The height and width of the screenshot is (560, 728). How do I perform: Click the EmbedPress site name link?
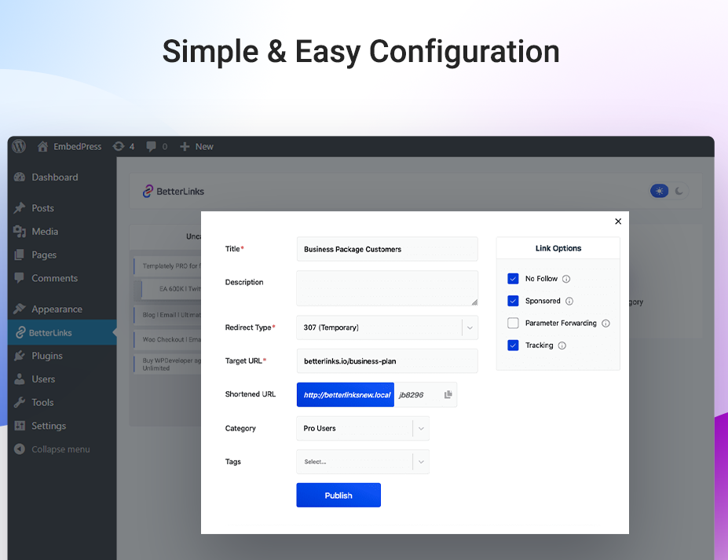click(x=78, y=147)
